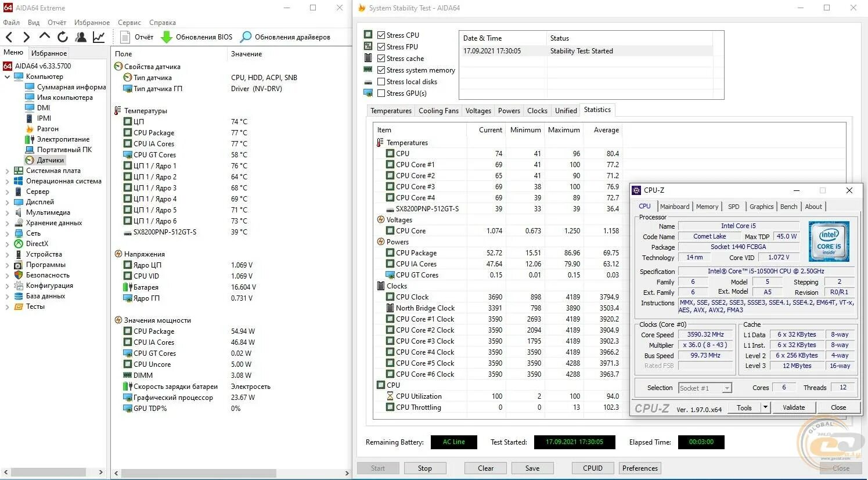Go forward with the AIDA64 toolbar arrow

pyautogui.click(x=26, y=37)
